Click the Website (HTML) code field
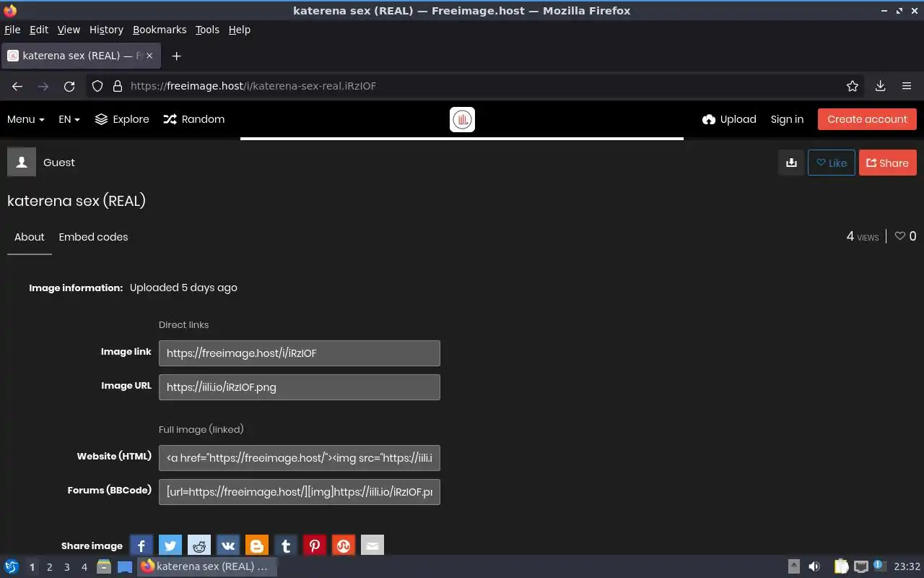This screenshot has width=924, height=578. 300,458
